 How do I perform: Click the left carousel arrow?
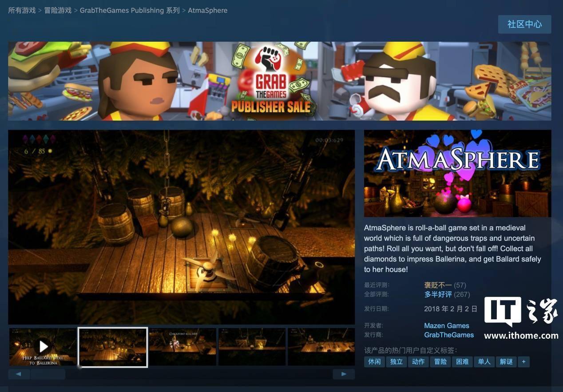(x=18, y=374)
